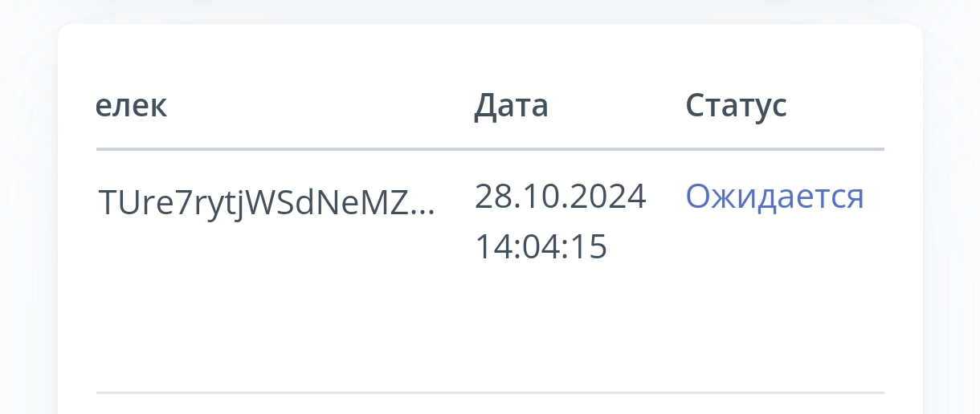Sort by the "Статус" column header
Viewport: 980px width, 414px height.
[x=736, y=105]
